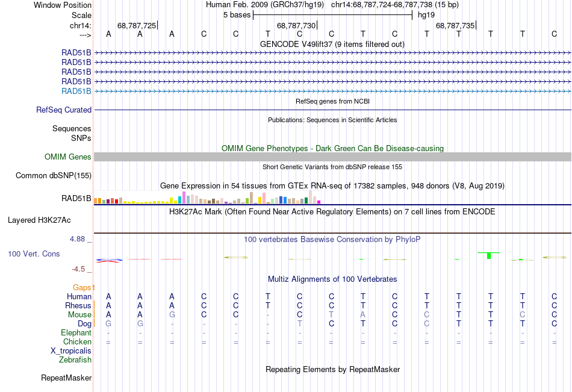Open the Repeating Elements by RepeatMasker title
This screenshot has width=572, height=392.
point(332,369)
